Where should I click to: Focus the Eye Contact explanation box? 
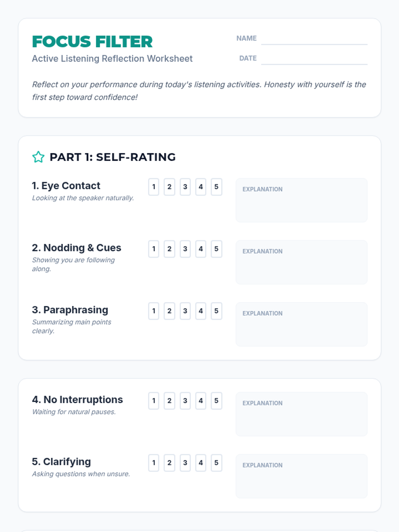(x=302, y=200)
